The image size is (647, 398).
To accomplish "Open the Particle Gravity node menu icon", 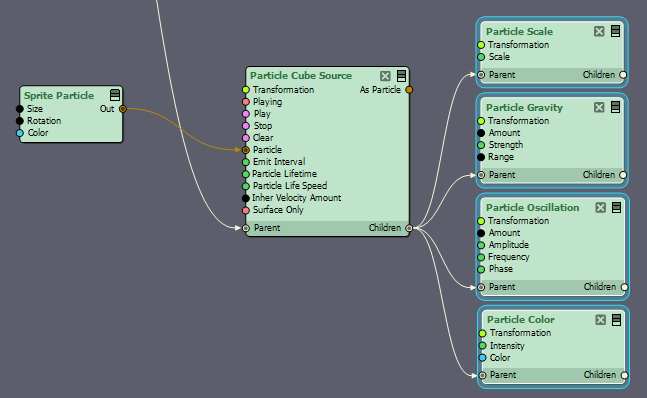I will [615, 107].
